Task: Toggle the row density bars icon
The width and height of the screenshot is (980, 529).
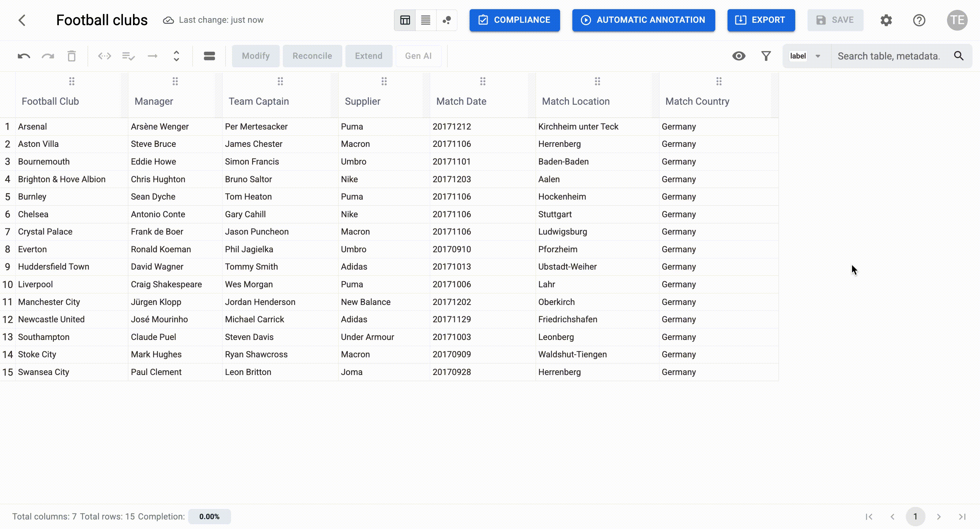Action: (x=209, y=56)
